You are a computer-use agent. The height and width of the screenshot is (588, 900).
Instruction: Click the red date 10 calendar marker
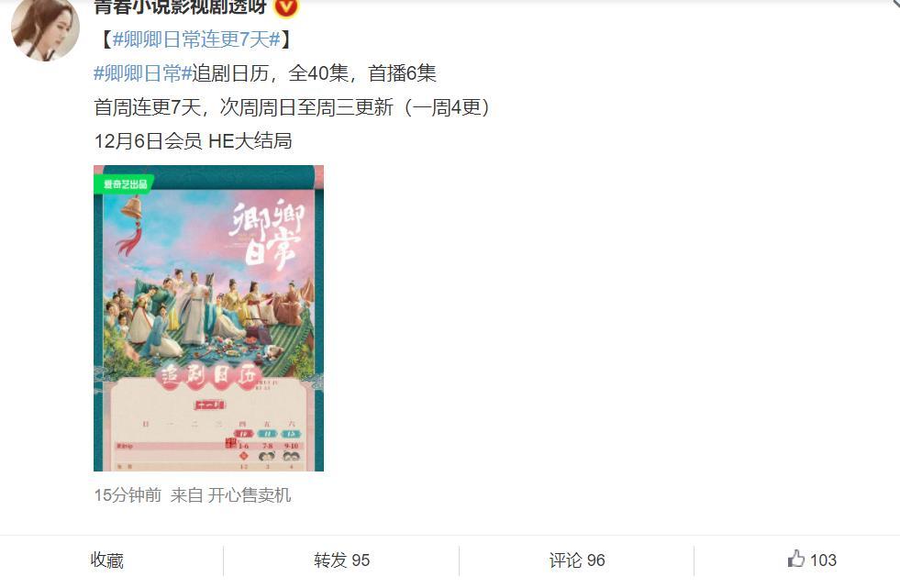(243, 434)
